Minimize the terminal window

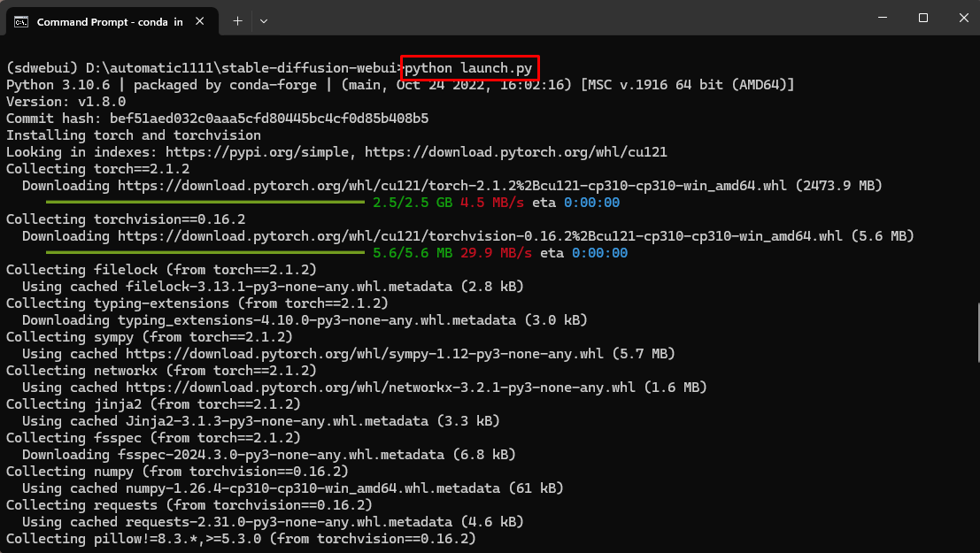(x=883, y=18)
